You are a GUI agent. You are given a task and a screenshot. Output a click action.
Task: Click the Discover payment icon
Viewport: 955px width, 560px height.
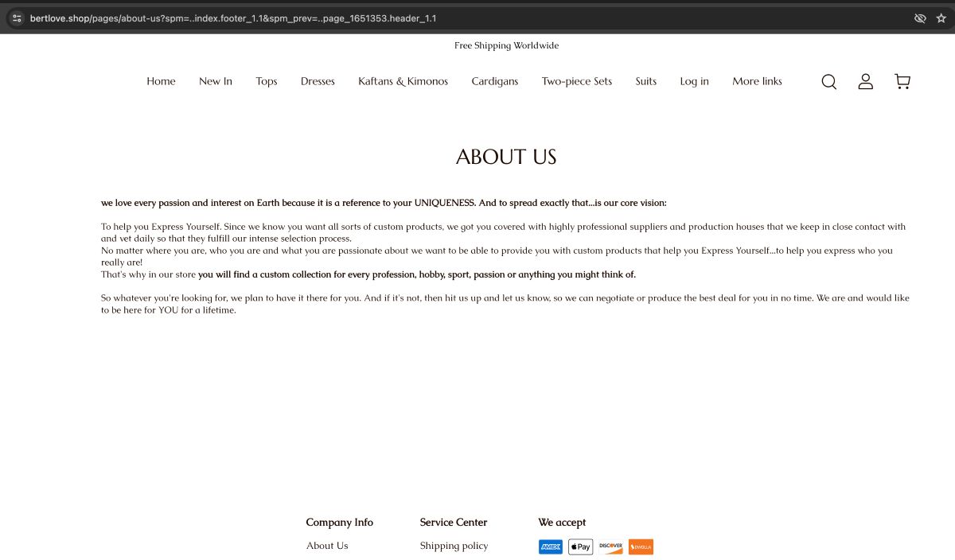coord(610,547)
